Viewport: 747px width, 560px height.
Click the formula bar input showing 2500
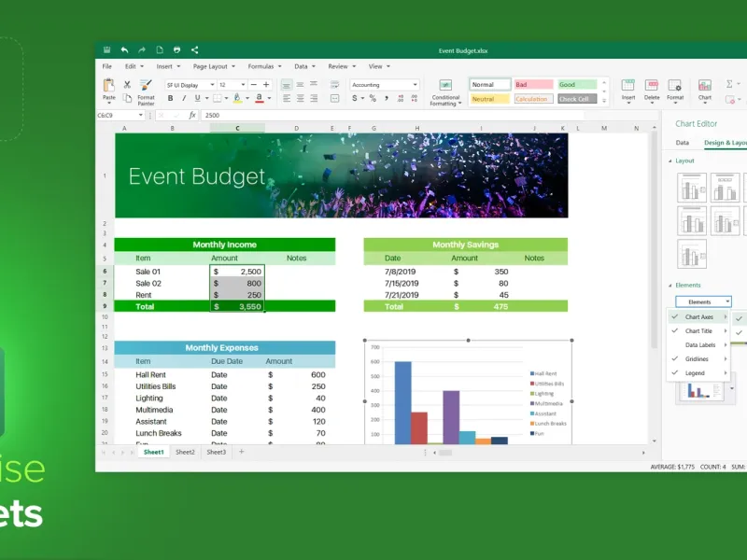click(x=393, y=115)
